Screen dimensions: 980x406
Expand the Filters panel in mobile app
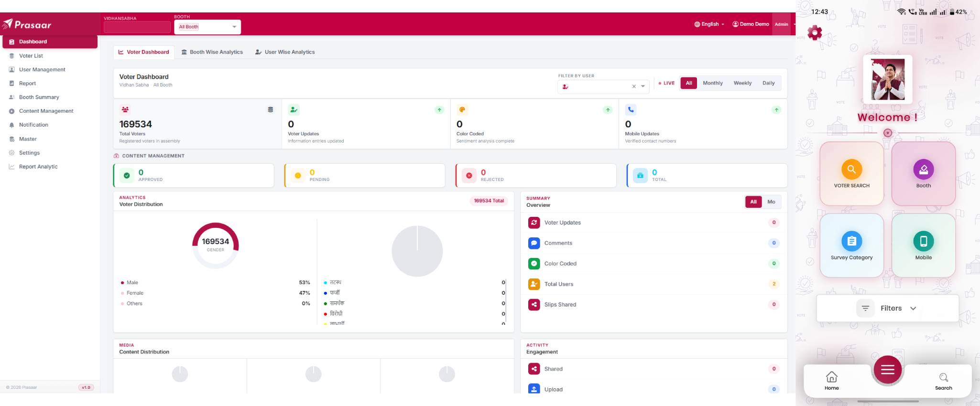[887, 308]
